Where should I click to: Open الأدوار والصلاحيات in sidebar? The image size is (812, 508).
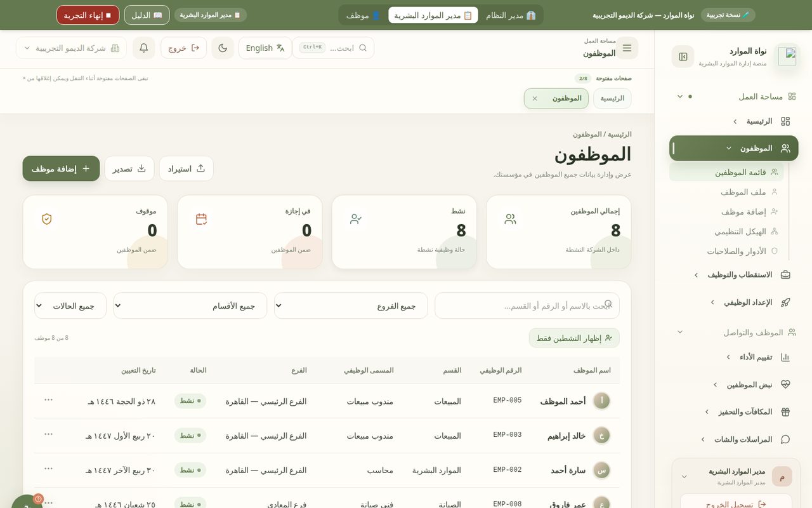(726, 251)
